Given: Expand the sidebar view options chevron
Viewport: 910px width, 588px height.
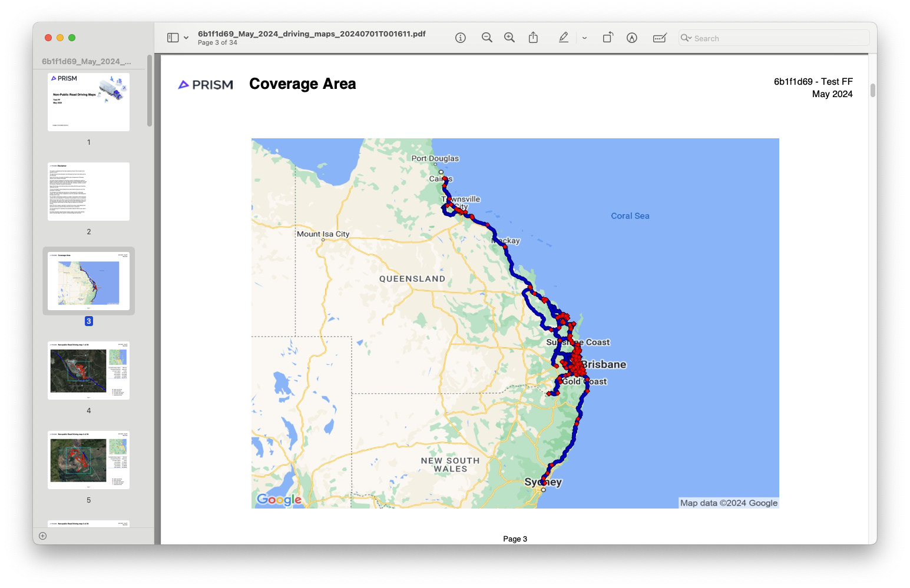Looking at the screenshot, I should click(186, 38).
